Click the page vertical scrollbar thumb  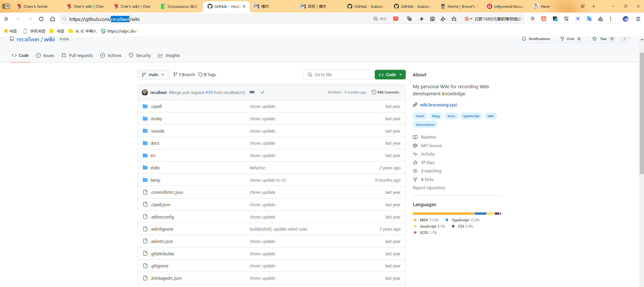click(x=641, y=113)
